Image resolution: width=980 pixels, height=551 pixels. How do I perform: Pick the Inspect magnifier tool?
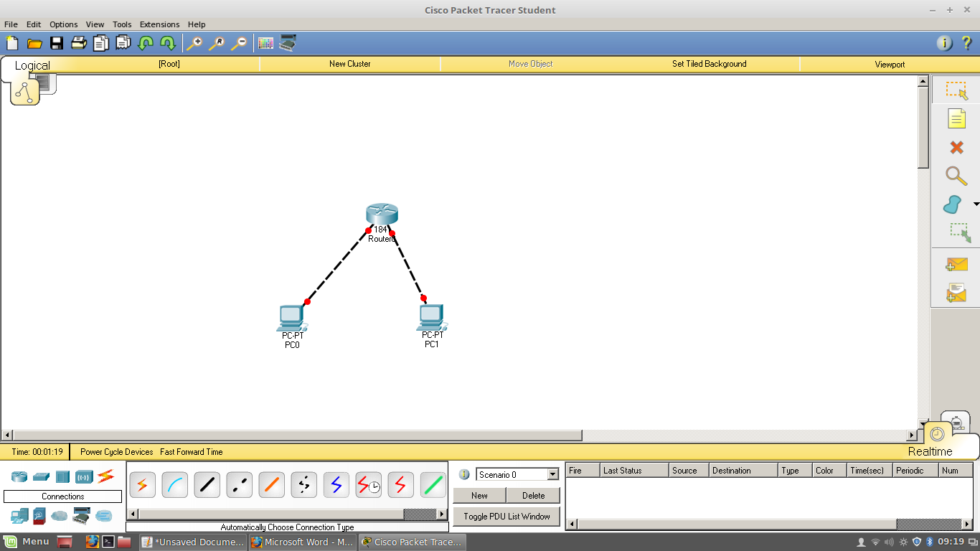tap(956, 176)
